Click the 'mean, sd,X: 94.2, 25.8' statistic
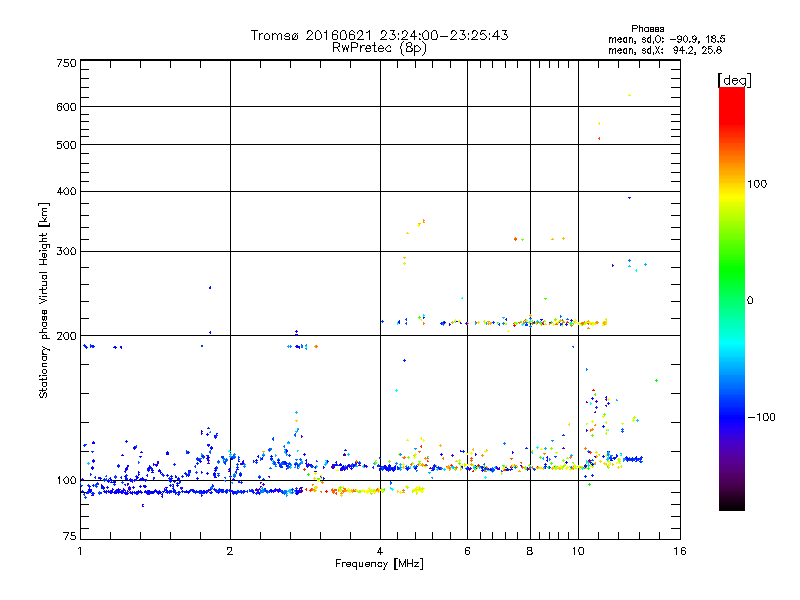Image resolution: width=800 pixels, height=600 pixels. 665,51
